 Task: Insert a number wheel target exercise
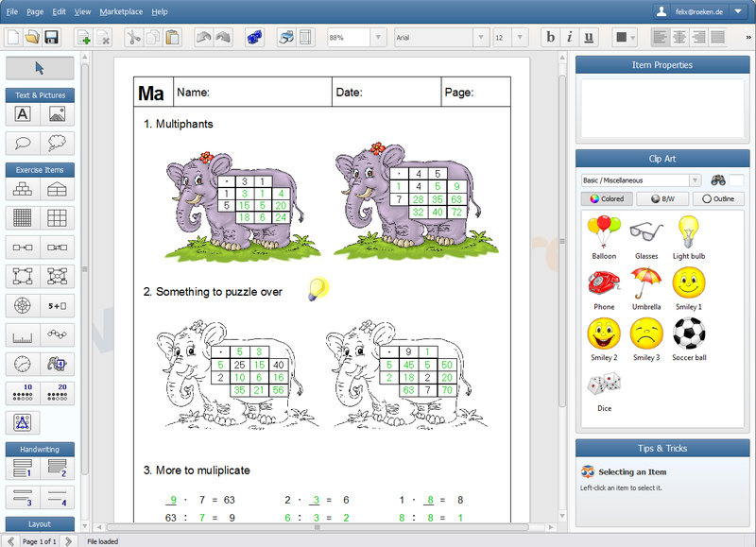pos(23,305)
